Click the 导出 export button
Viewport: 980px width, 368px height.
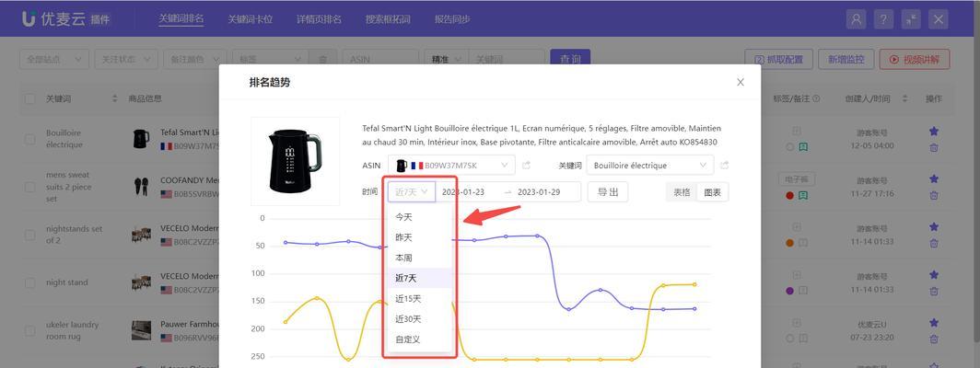coord(608,191)
